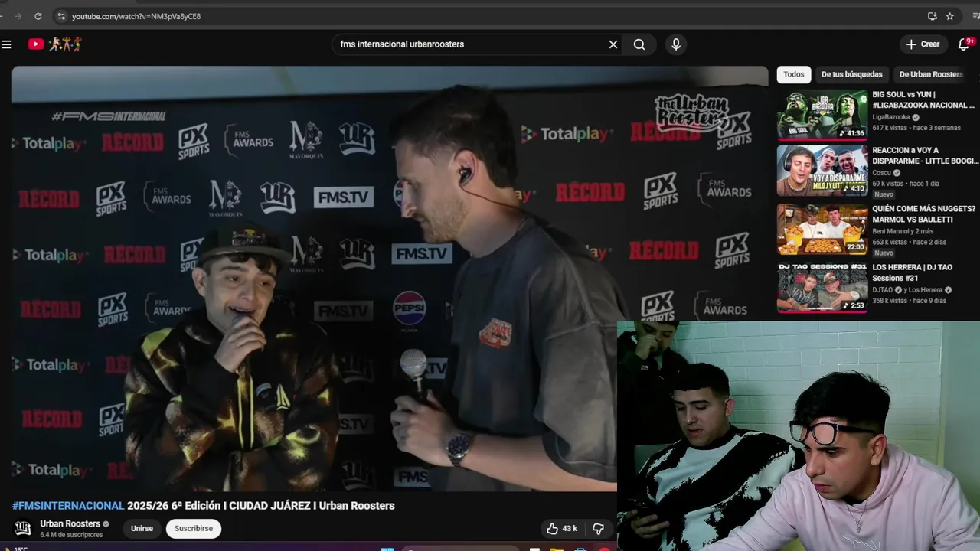Screen dimensions: 980x551
Task: Select the YouTube URL in address bar
Action: pyautogui.click(x=136, y=16)
